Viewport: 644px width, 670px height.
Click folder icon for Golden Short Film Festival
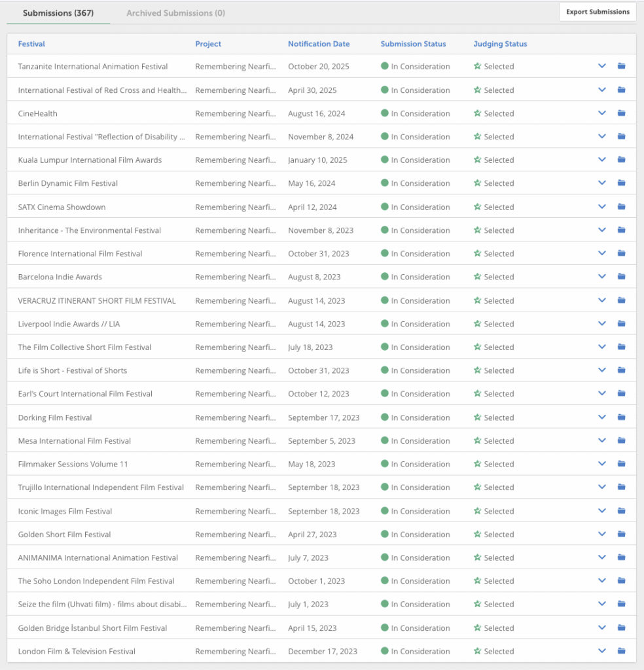621,535
